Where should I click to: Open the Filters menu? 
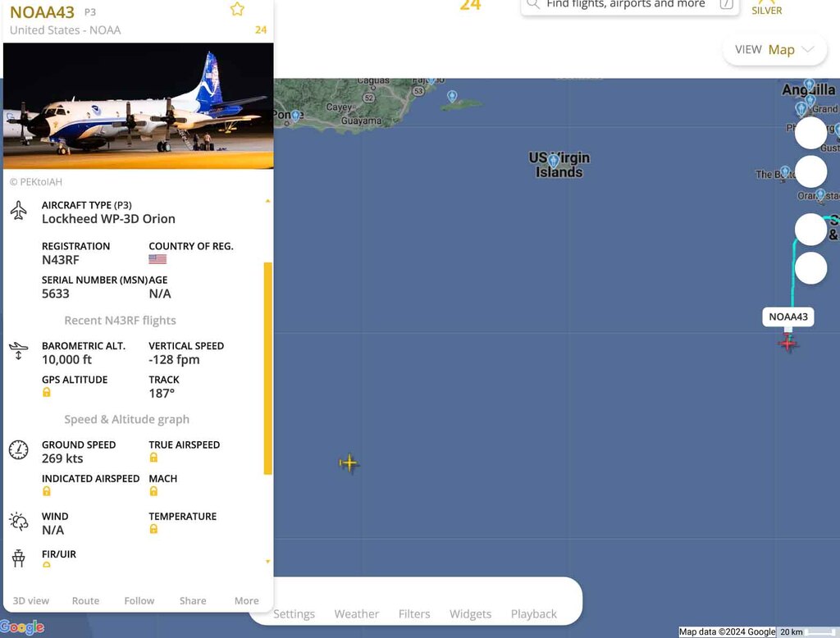(414, 614)
